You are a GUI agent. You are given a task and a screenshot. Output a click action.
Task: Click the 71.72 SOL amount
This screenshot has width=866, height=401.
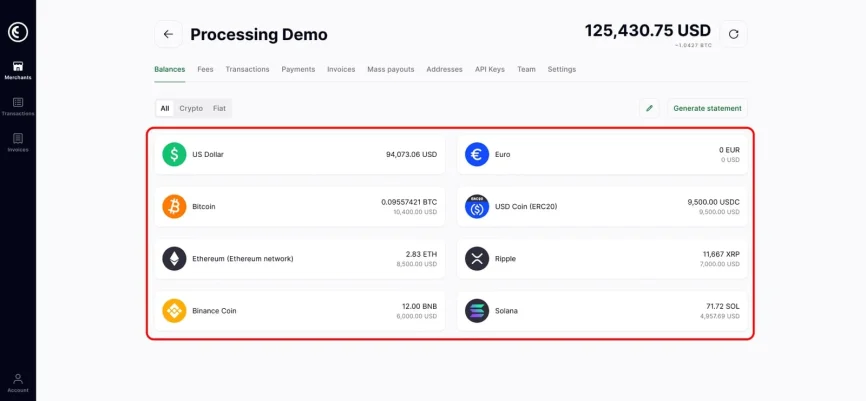[x=723, y=307]
